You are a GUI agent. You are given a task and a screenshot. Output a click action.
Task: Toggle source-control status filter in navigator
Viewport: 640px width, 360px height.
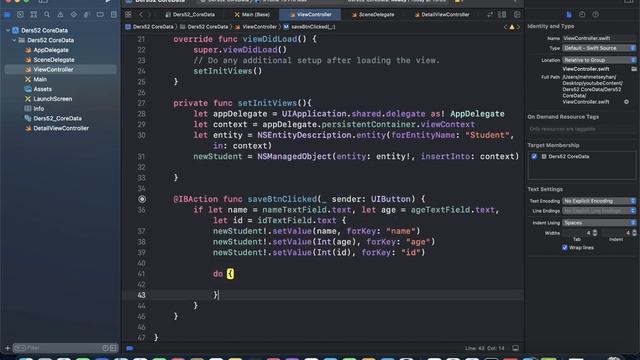click(x=113, y=348)
